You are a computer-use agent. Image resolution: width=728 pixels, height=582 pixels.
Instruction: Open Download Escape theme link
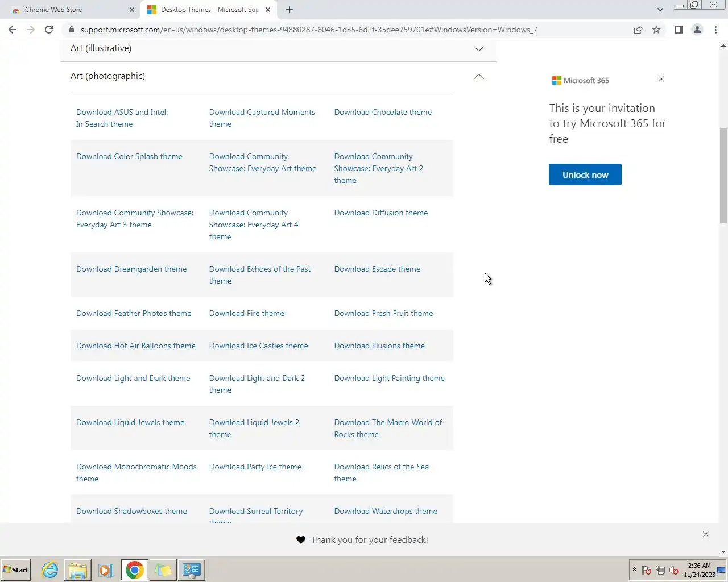377,269
